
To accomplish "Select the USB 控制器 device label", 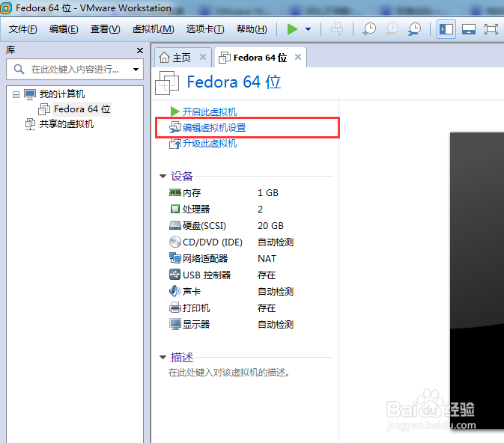I will click(x=207, y=275).
